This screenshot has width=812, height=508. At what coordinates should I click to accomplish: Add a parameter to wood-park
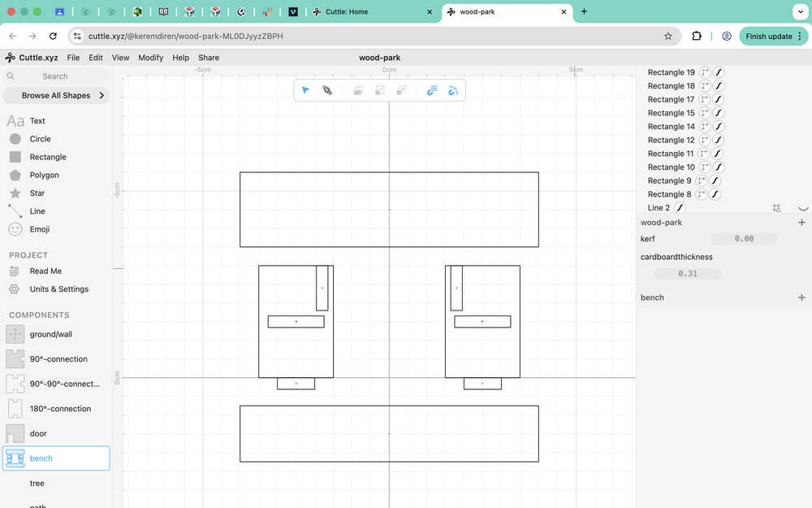pos(801,223)
